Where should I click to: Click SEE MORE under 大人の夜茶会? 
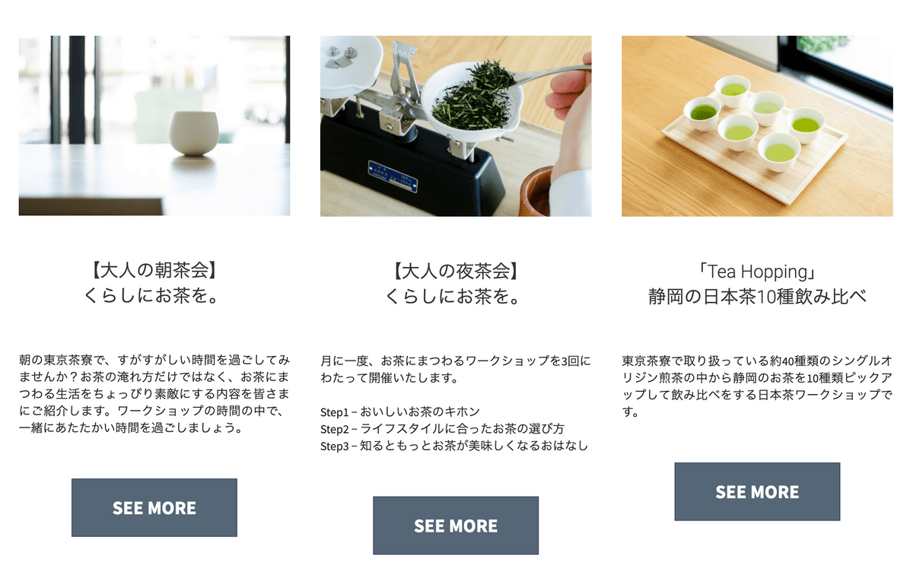pyautogui.click(x=456, y=526)
